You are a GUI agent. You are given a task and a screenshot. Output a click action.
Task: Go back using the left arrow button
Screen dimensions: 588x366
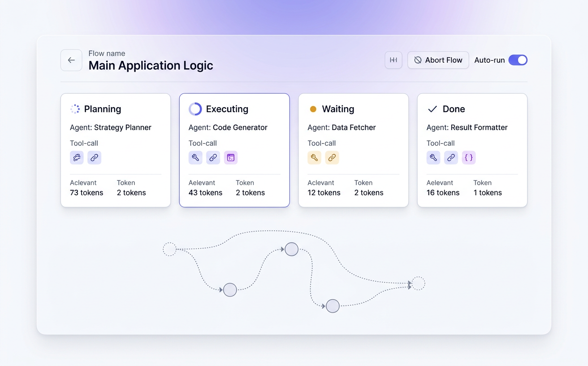pos(71,60)
